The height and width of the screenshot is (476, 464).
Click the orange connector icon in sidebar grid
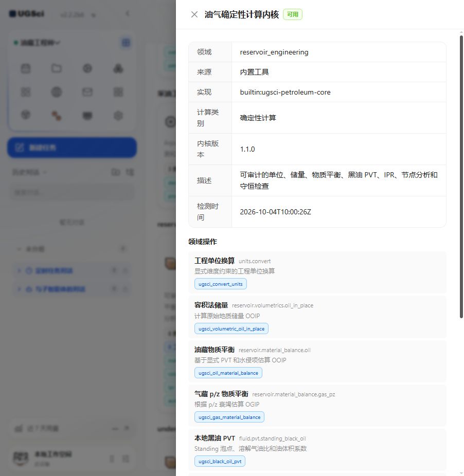pyautogui.click(x=57, y=116)
